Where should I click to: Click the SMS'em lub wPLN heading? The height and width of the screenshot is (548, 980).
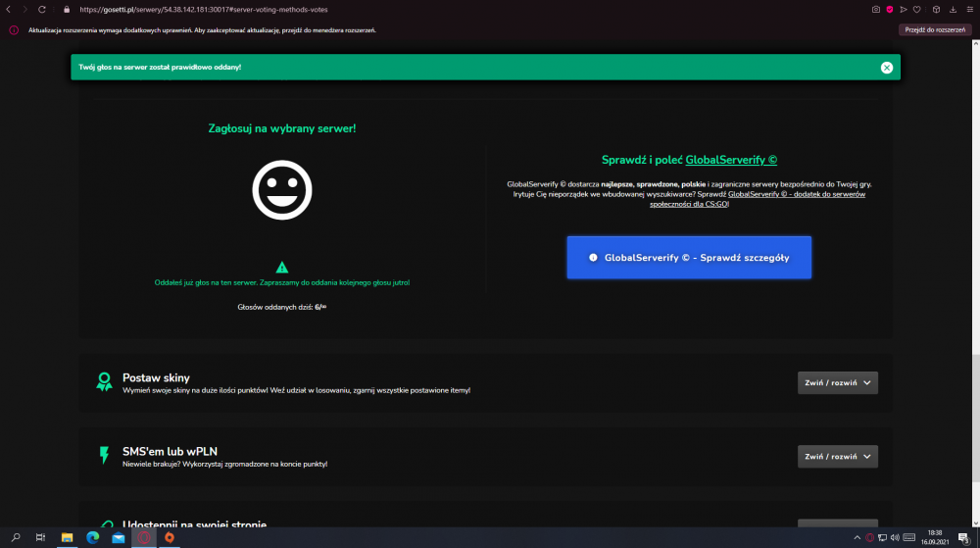point(170,451)
